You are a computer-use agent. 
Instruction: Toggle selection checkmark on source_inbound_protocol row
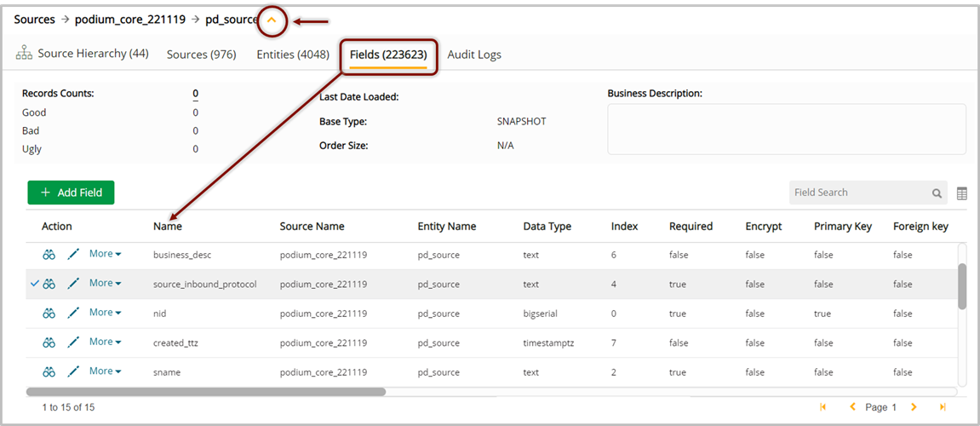[x=34, y=284]
